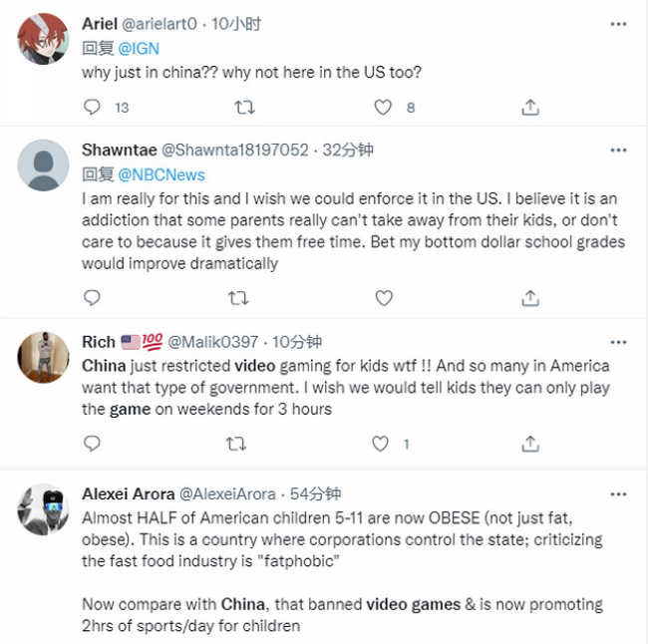Open more options on Rich's tweet

tap(618, 342)
